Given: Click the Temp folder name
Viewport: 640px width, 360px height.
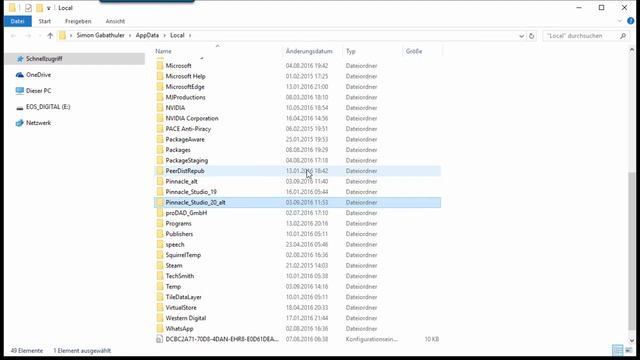Looking at the screenshot, I should [173, 287].
